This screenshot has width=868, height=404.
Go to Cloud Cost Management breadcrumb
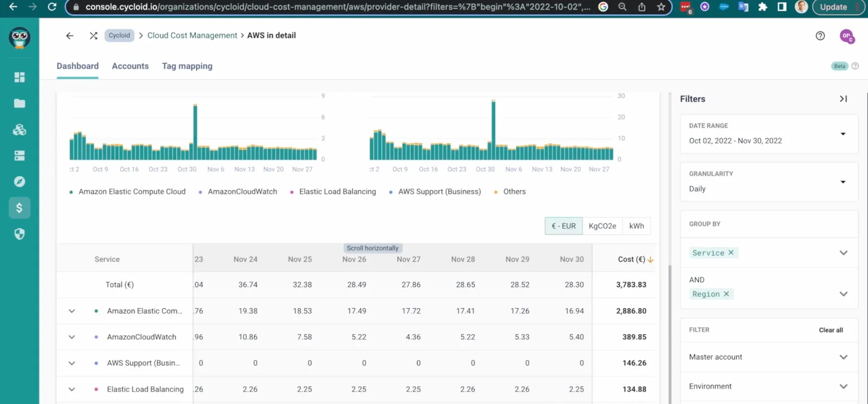click(192, 35)
